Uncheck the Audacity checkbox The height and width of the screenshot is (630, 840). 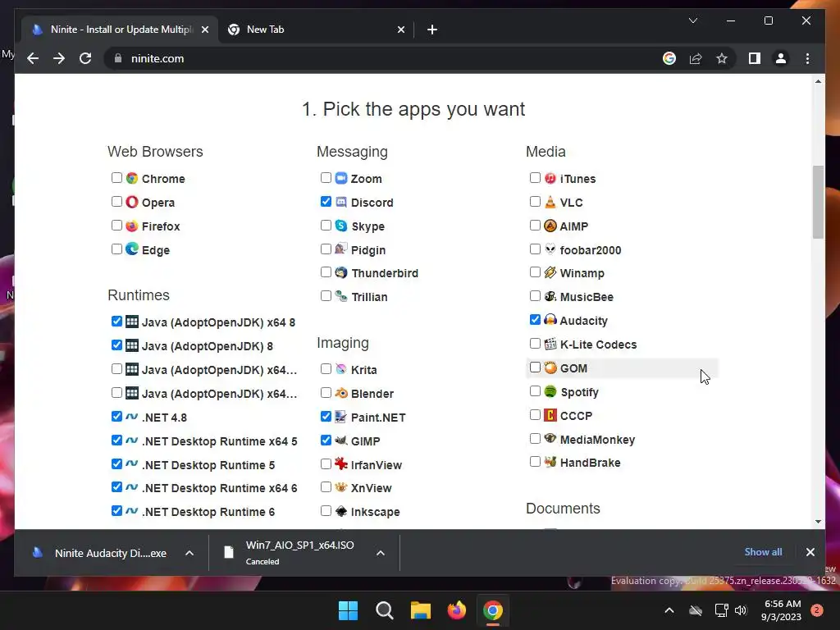click(535, 320)
